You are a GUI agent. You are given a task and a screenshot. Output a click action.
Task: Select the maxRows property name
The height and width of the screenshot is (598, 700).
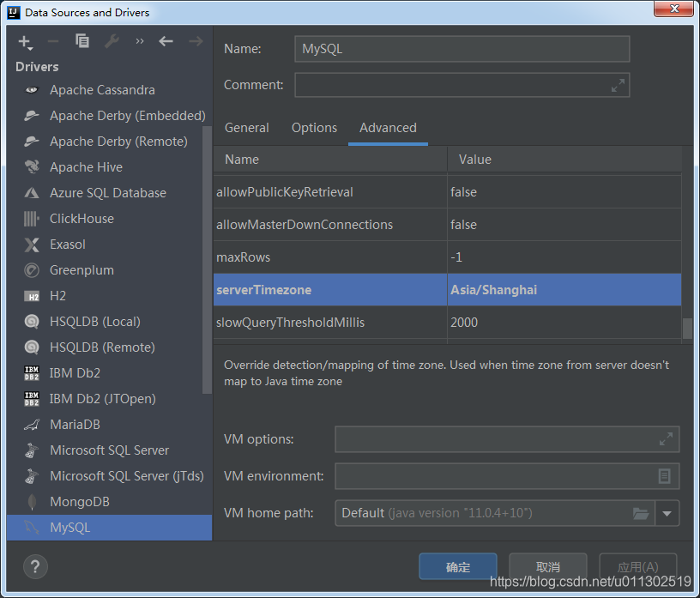click(x=244, y=257)
